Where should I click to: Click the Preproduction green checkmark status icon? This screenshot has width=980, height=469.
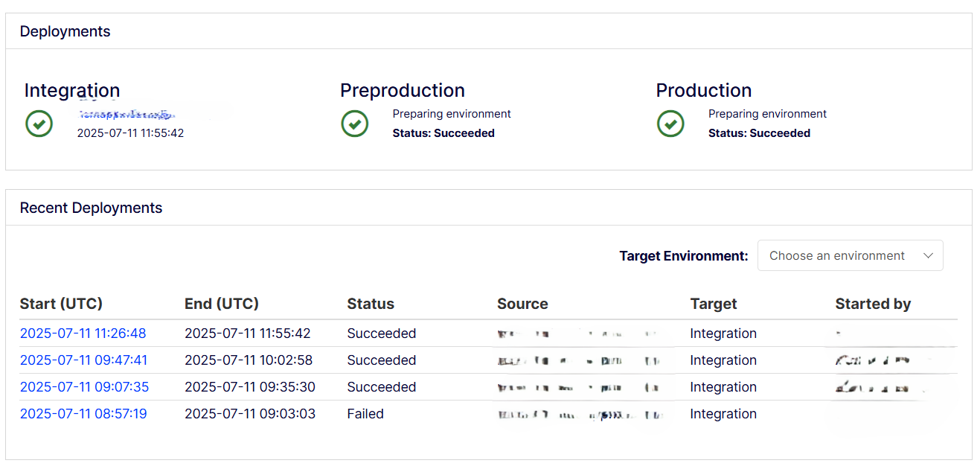355,124
